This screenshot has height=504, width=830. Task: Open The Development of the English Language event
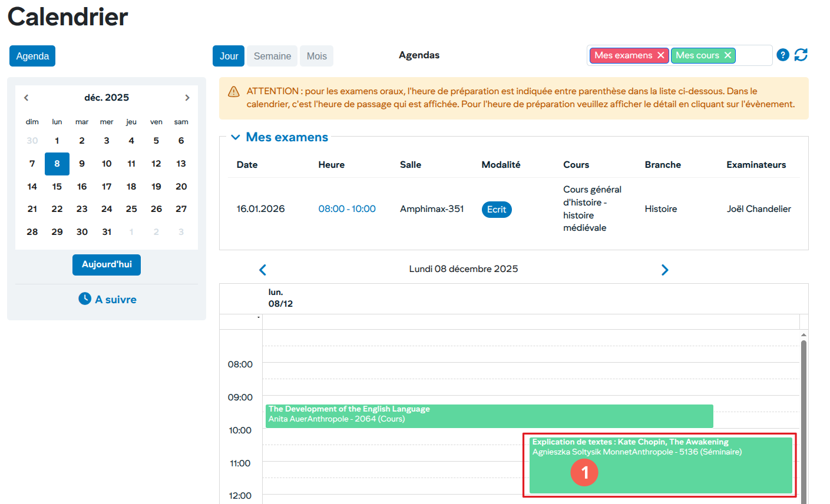coord(489,416)
